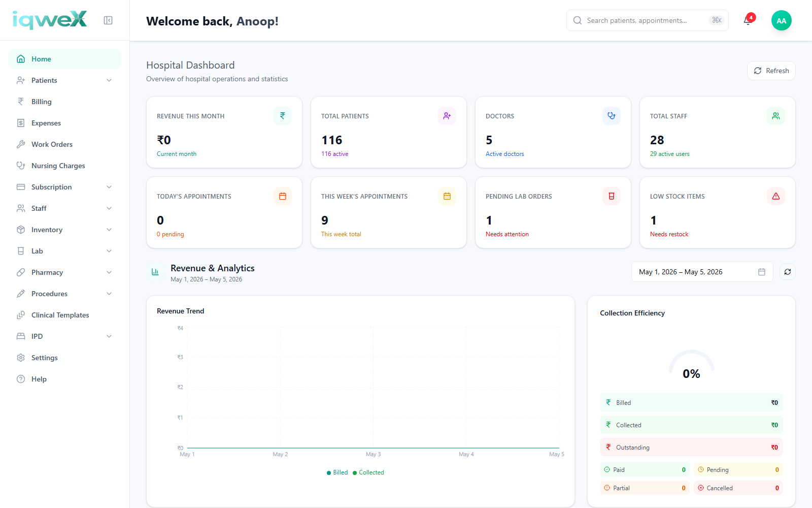Click the Billing rupee icon in sidebar
This screenshot has height=508, width=812.
pos(21,102)
